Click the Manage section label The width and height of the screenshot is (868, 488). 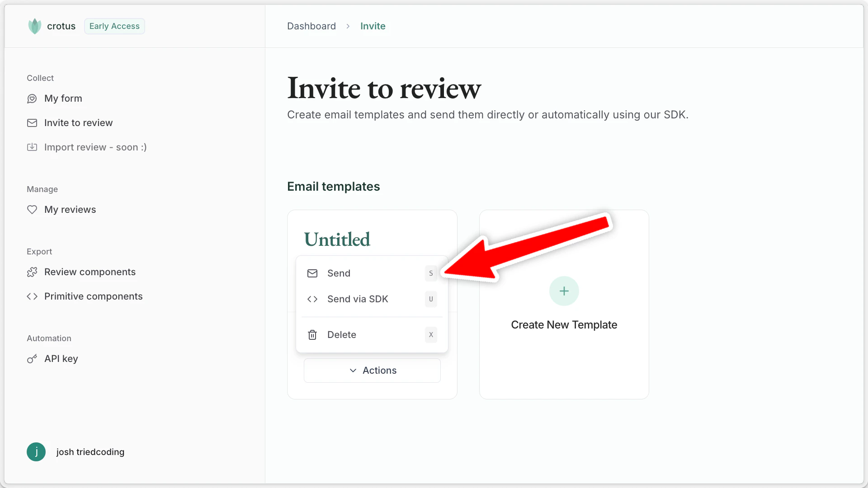pos(42,189)
